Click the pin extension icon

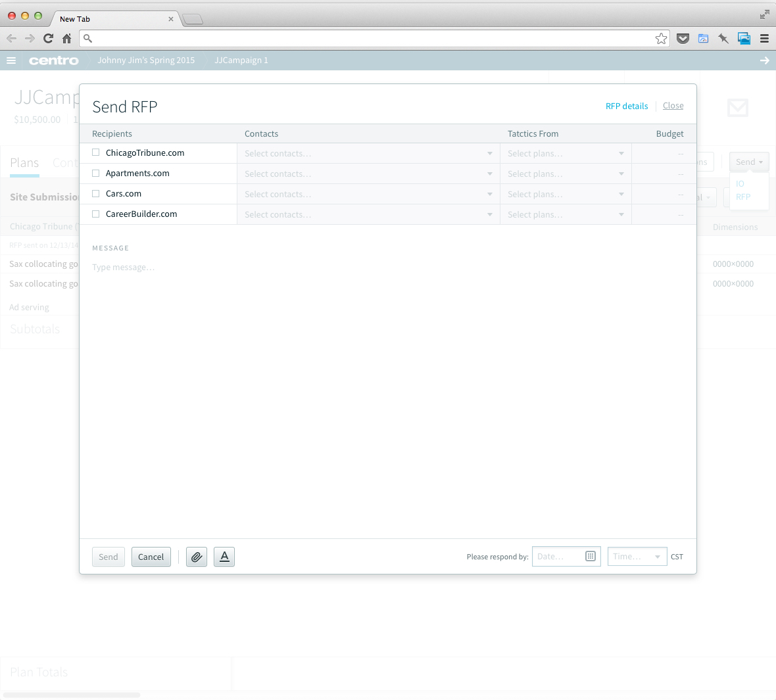tap(723, 39)
